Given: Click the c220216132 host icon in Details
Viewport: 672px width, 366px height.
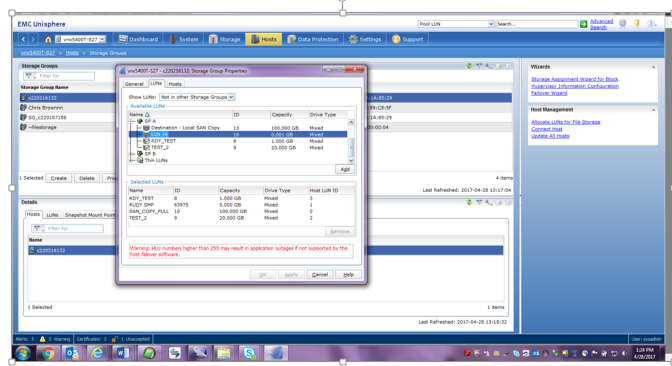Looking at the screenshot, I should coord(32,250).
